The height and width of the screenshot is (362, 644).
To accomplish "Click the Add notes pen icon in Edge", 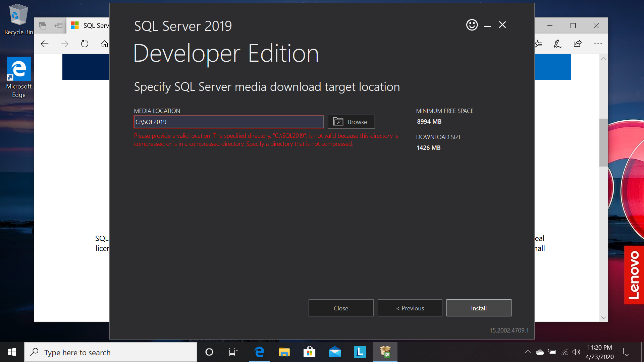I will (557, 44).
